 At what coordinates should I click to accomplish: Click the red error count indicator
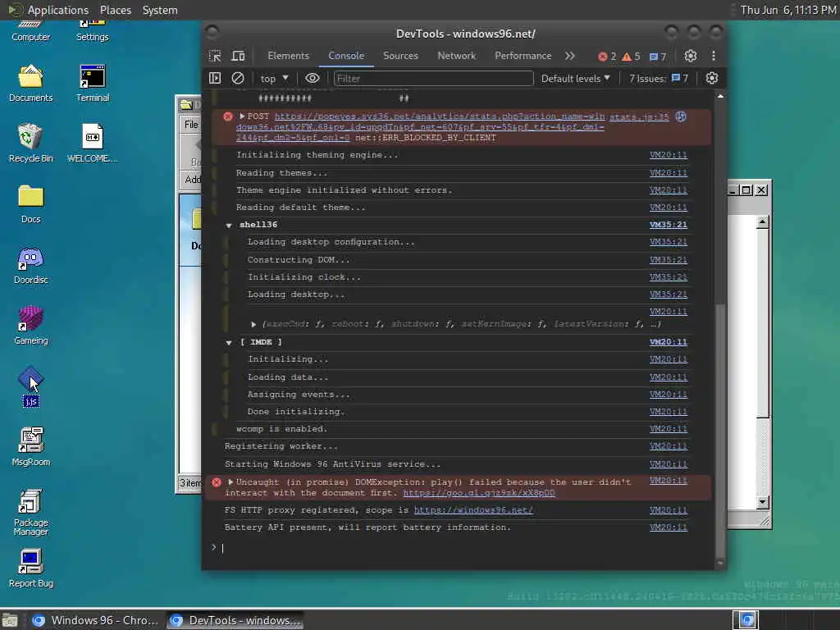(x=607, y=57)
